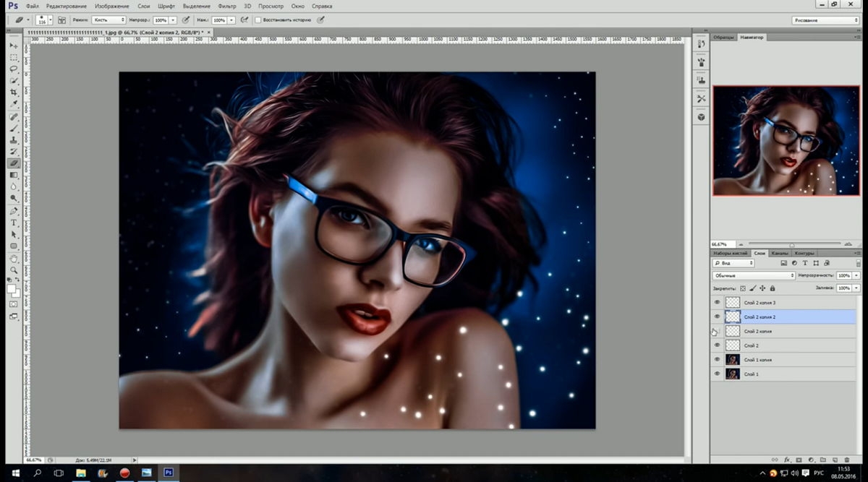Viewport: 868px width, 482px height.
Task: Select the Rectangle shape tool
Action: click(14, 246)
